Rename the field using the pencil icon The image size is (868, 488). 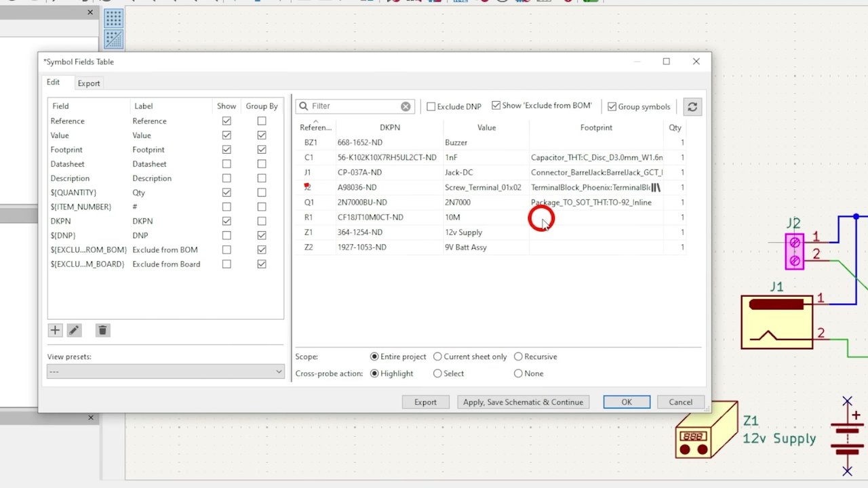(x=74, y=330)
